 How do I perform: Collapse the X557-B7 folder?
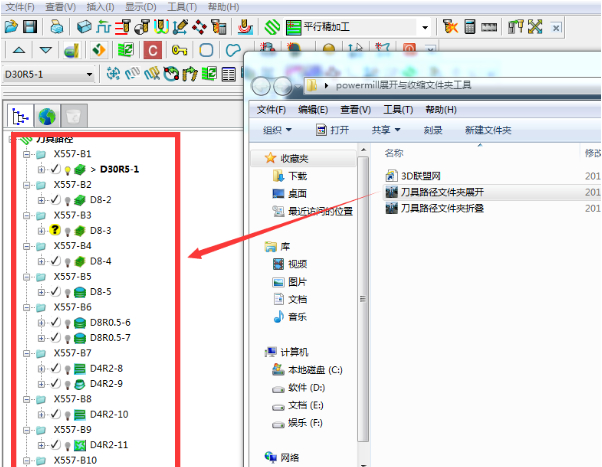click(x=26, y=353)
